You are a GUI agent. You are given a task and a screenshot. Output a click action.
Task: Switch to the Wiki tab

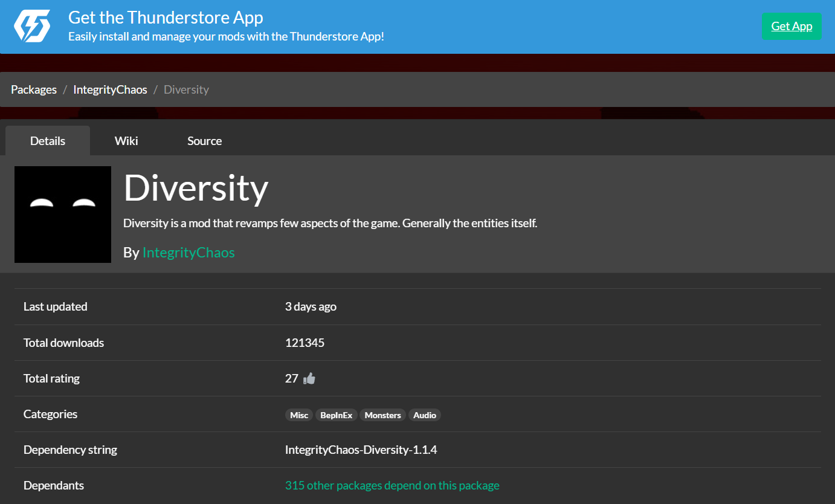pyautogui.click(x=126, y=141)
